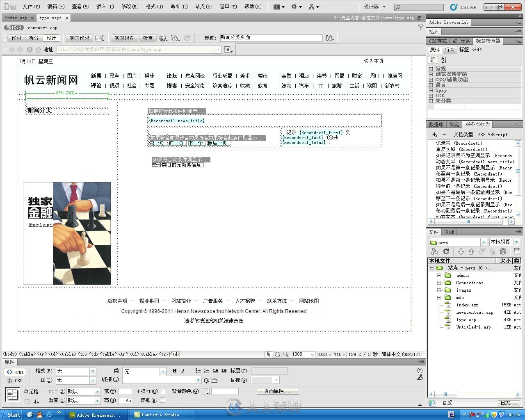This screenshot has width=525, height=420.
Task: Open the address bar options list icon
Action: coord(228,50)
